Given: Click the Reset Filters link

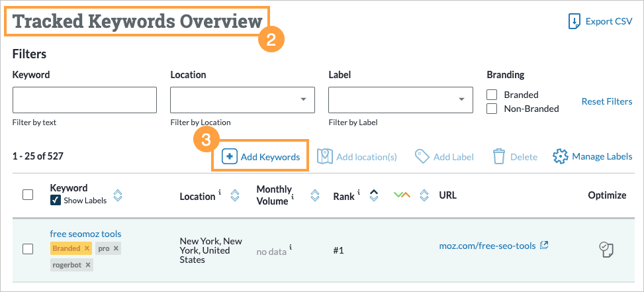Looking at the screenshot, I should (606, 101).
